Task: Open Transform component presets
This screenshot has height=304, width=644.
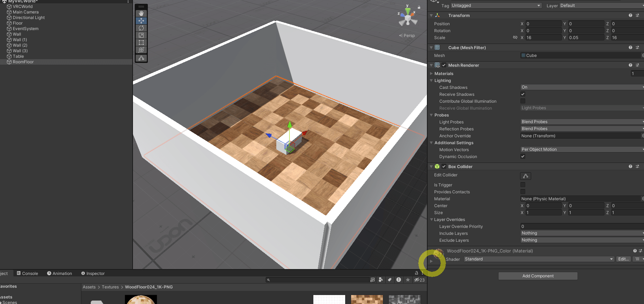Action: coord(637,16)
